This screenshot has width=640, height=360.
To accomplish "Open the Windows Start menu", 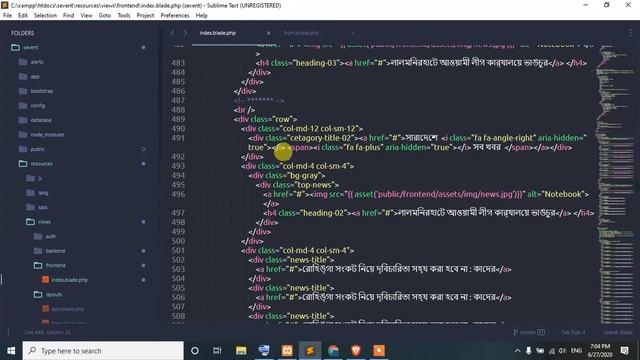I will coord(11,351).
